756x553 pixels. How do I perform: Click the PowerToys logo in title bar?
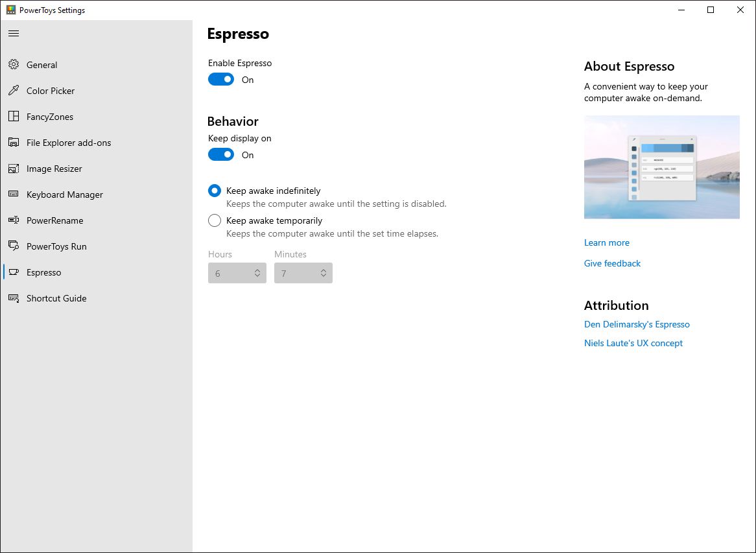[10, 10]
